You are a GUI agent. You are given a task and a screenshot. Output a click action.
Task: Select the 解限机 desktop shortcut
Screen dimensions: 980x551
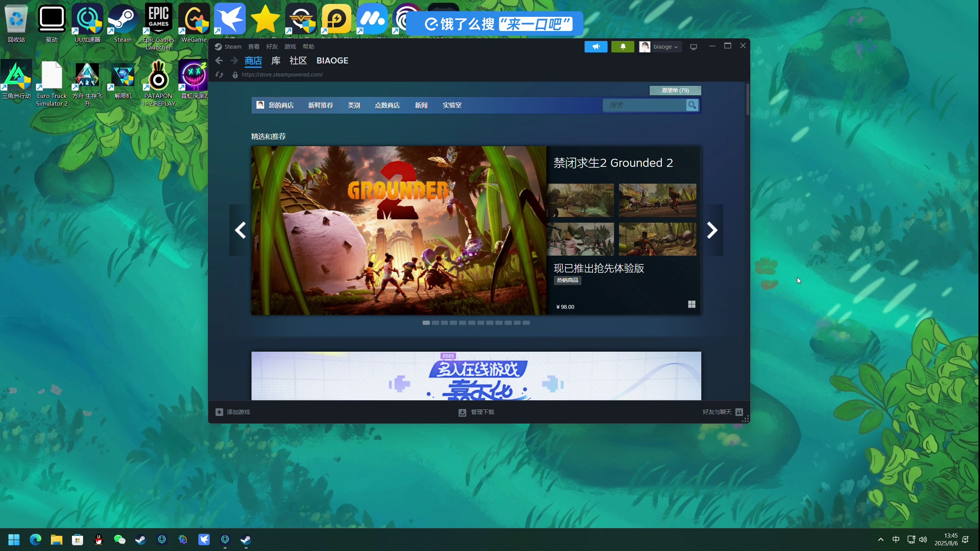122,80
